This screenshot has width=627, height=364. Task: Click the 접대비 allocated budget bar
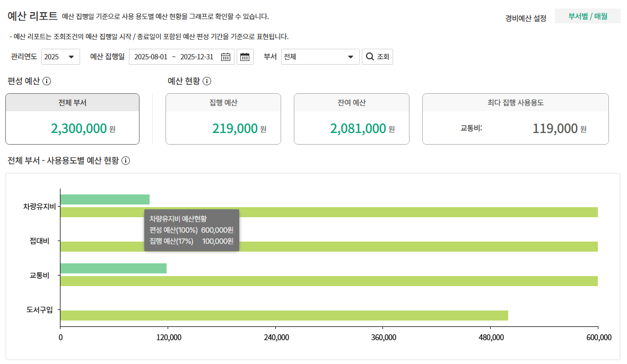(329, 247)
